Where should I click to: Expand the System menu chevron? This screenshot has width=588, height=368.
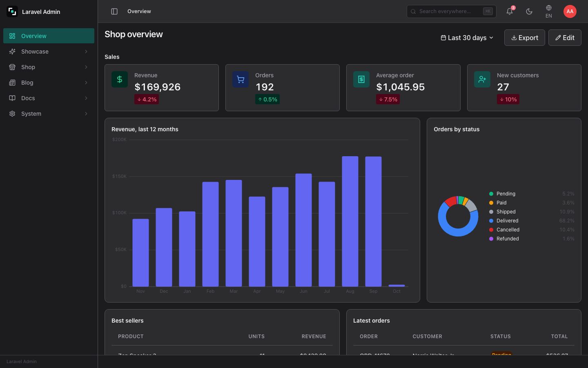click(x=86, y=114)
